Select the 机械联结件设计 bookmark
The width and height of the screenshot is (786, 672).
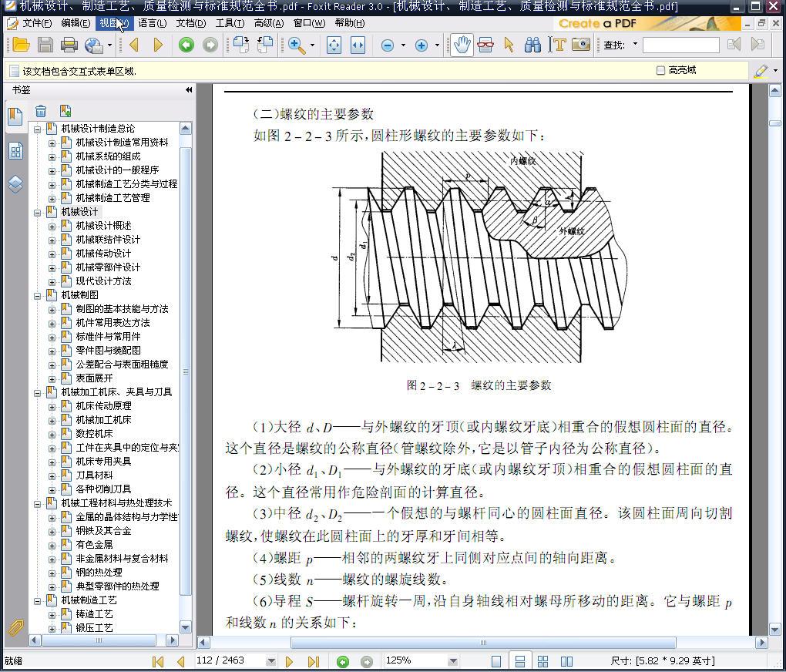(108, 239)
